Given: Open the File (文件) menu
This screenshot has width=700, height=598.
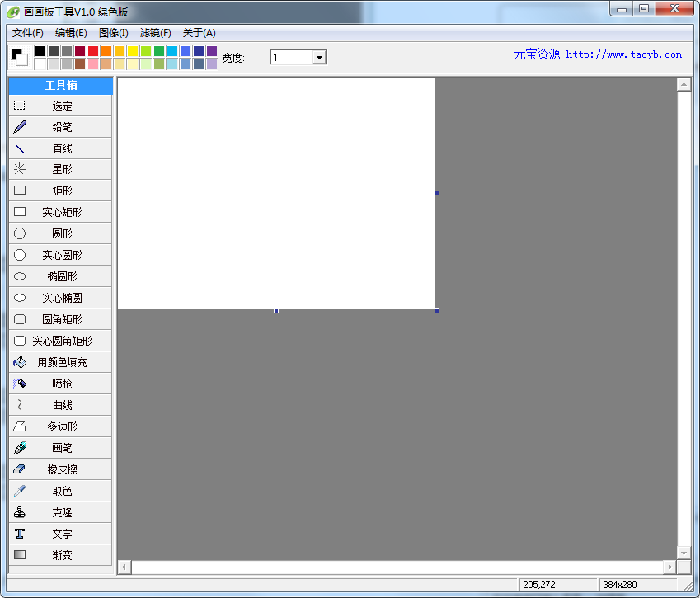Looking at the screenshot, I should pos(28,33).
